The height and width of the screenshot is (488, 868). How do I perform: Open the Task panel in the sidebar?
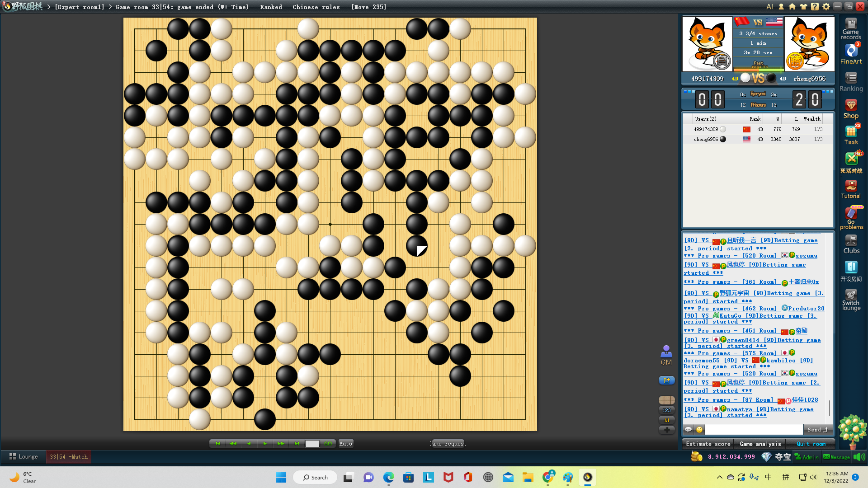(x=851, y=135)
